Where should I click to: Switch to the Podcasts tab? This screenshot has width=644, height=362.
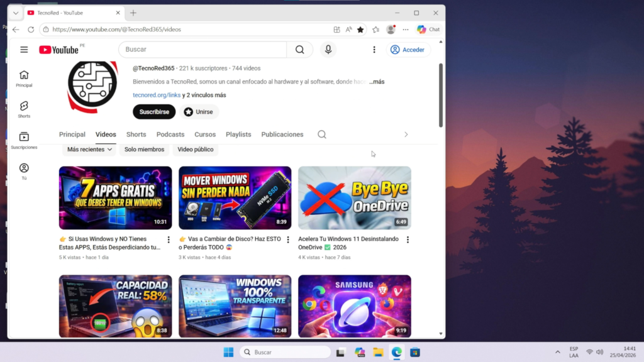170,134
